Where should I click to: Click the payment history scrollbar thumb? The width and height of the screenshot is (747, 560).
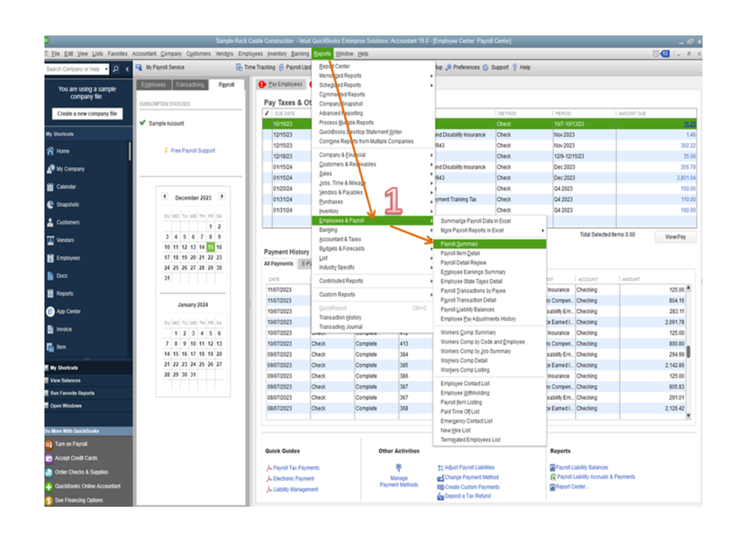[689, 352]
